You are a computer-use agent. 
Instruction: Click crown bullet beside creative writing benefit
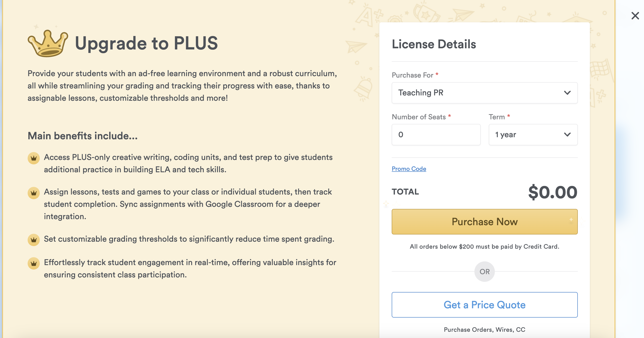[34, 158]
